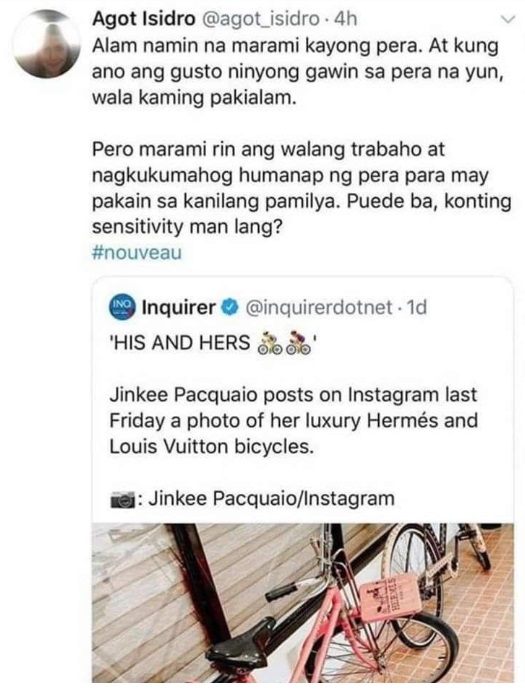This screenshot has height=691, width=525.
Task: Open the @agot_isidro handle
Action: coord(260,19)
